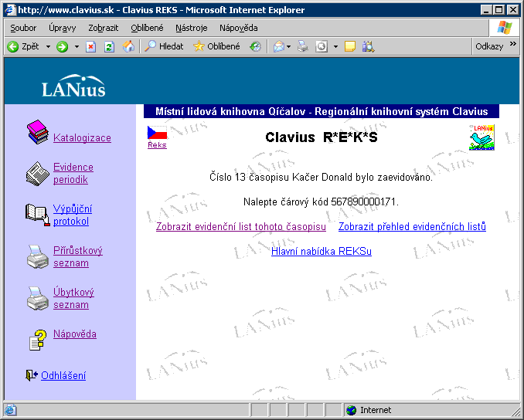Screen dimensions: 524x420
Task: Click the Katalogizace books icon
Action: [38, 132]
